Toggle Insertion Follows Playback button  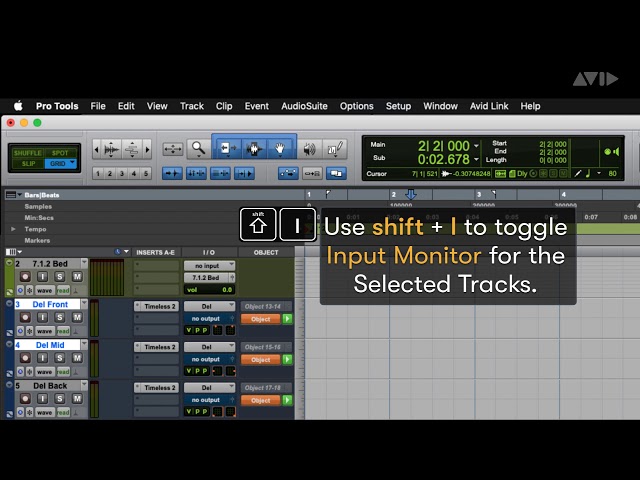click(244, 173)
